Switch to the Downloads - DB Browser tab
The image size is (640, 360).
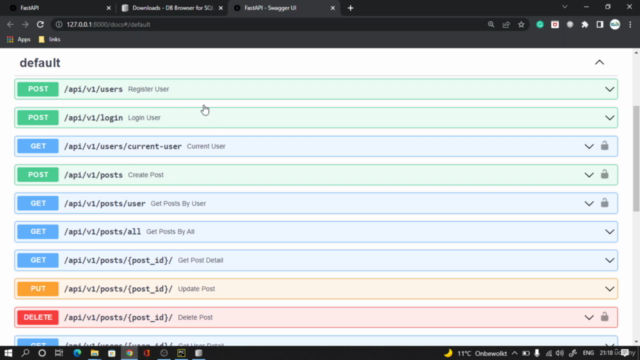tap(171, 8)
